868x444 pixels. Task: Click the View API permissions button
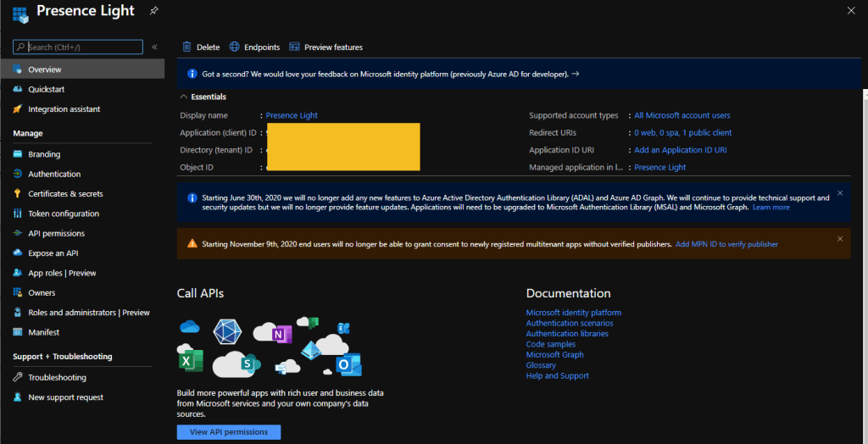[229, 432]
